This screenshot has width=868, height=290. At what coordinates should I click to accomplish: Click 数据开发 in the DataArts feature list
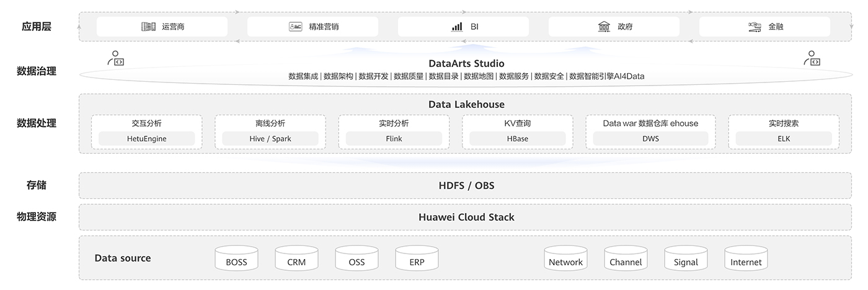(373, 76)
